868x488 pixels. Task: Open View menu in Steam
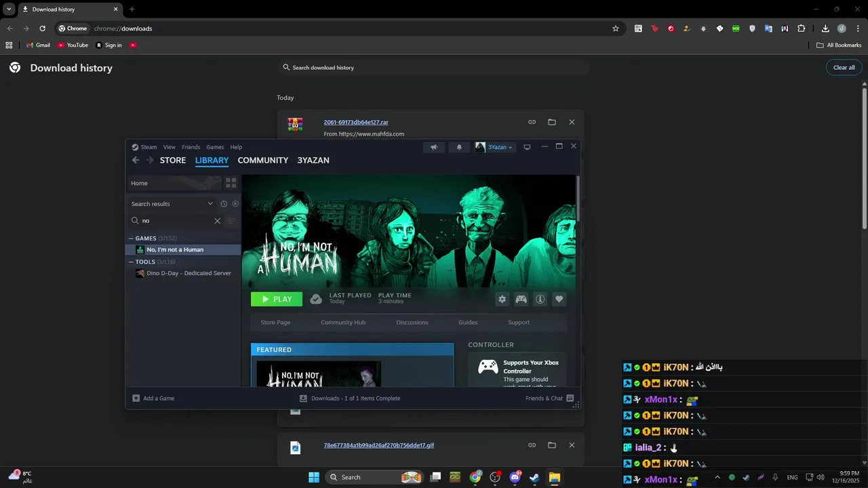pos(170,147)
